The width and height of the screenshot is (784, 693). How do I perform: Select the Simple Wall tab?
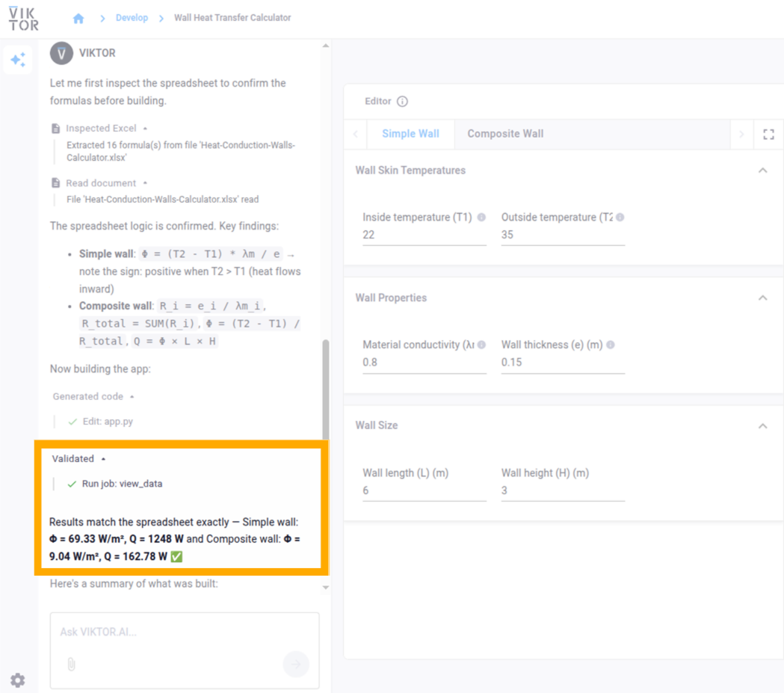[410, 134]
